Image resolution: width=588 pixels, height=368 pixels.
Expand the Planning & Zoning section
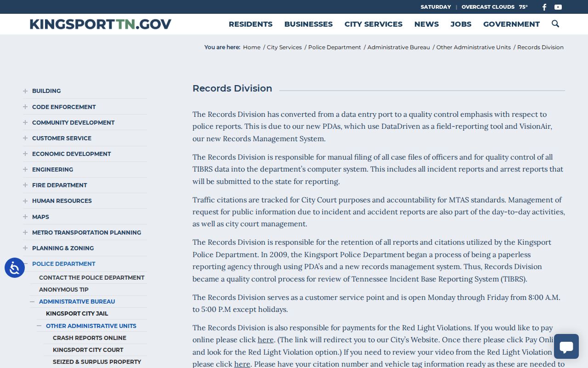coord(25,248)
